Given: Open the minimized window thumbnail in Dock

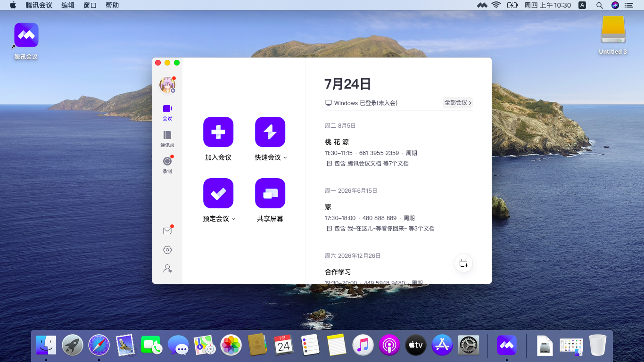Looking at the screenshot, I should click(571, 346).
